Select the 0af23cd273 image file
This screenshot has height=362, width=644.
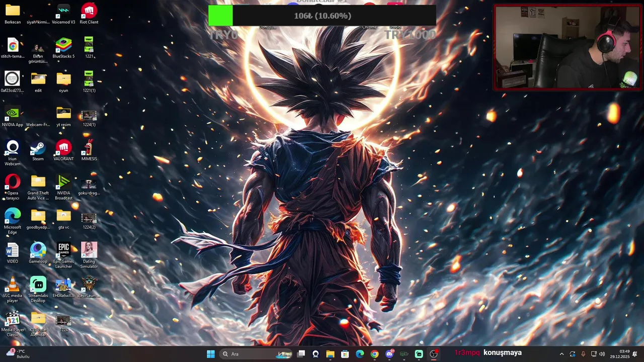[13, 82]
